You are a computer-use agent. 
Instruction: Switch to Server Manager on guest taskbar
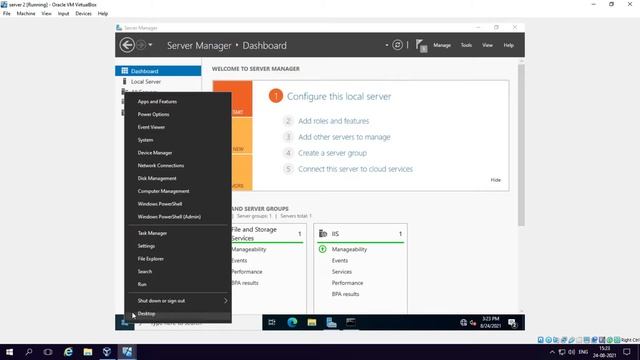331,322
